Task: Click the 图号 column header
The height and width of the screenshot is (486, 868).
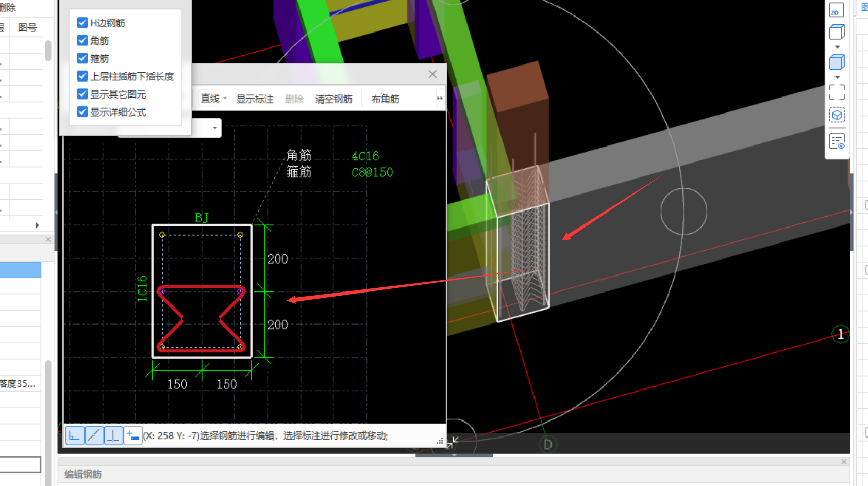Action: (x=27, y=27)
